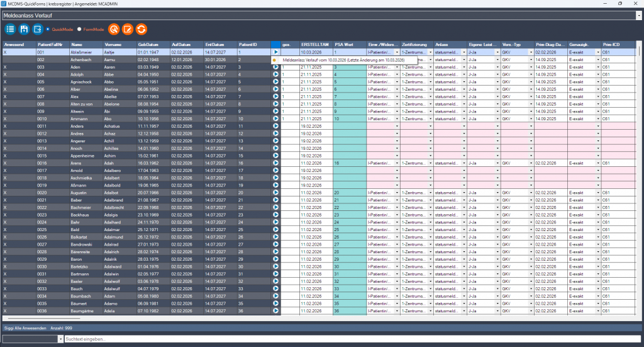Image resolution: width=644 pixels, height=347 pixels.
Task: Click the orange refresh icon
Action: [142, 29]
